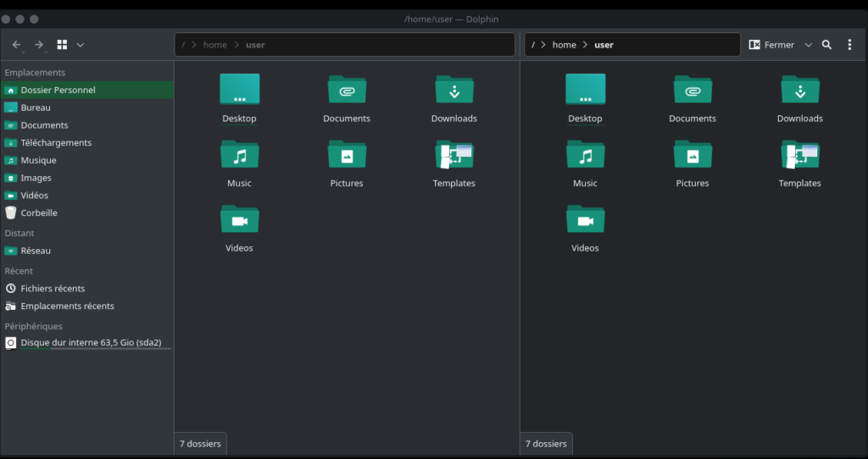Viewport: 868px width, 459px height.
Task: Open Pictures folder in left pane
Action: coord(347,163)
